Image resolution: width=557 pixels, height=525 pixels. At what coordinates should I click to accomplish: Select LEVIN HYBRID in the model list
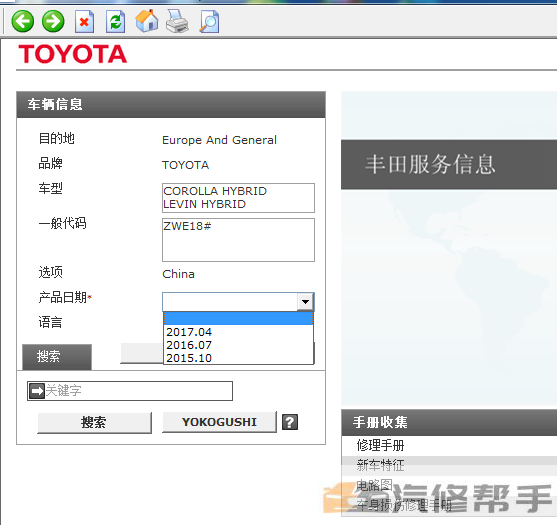pos(204,204)
